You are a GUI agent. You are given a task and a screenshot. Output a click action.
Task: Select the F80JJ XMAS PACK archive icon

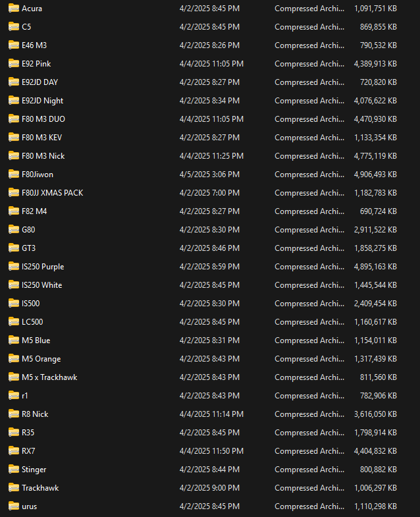(x=14, y=193)
